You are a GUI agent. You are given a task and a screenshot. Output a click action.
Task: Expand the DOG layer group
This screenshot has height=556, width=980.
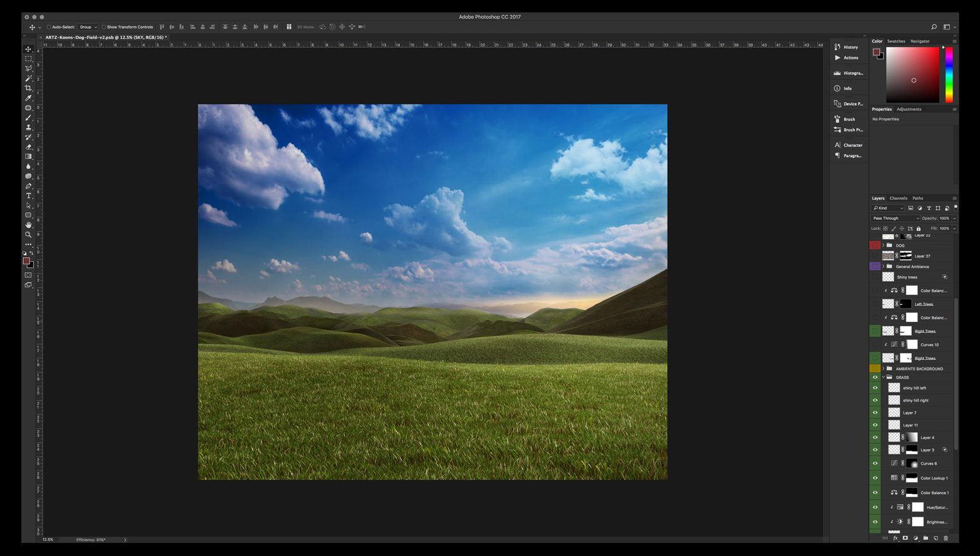(883, 245)
